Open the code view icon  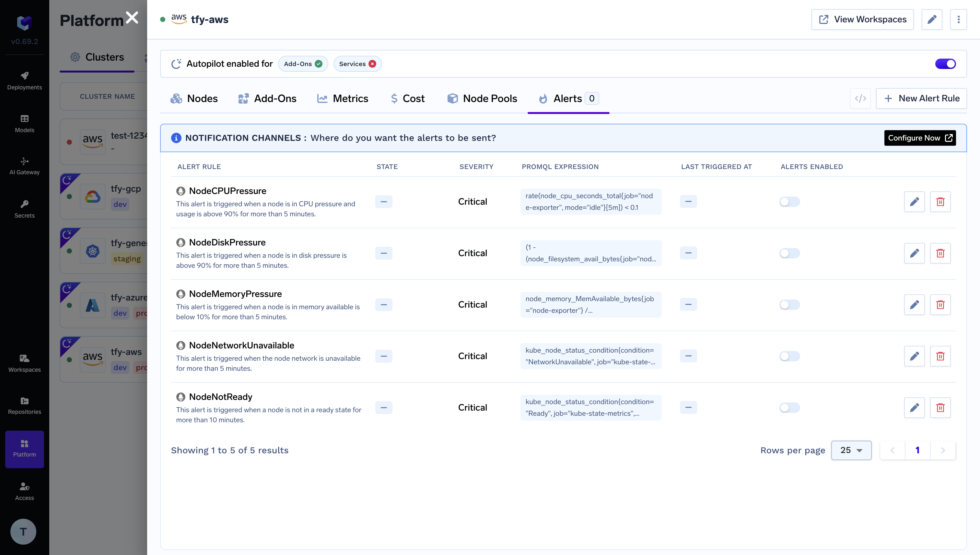tap(860, 99)
